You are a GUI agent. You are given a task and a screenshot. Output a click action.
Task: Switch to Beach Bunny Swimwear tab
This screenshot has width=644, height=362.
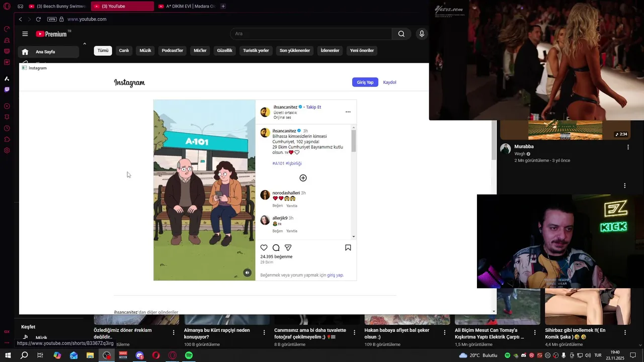click(x=57, y=6)
